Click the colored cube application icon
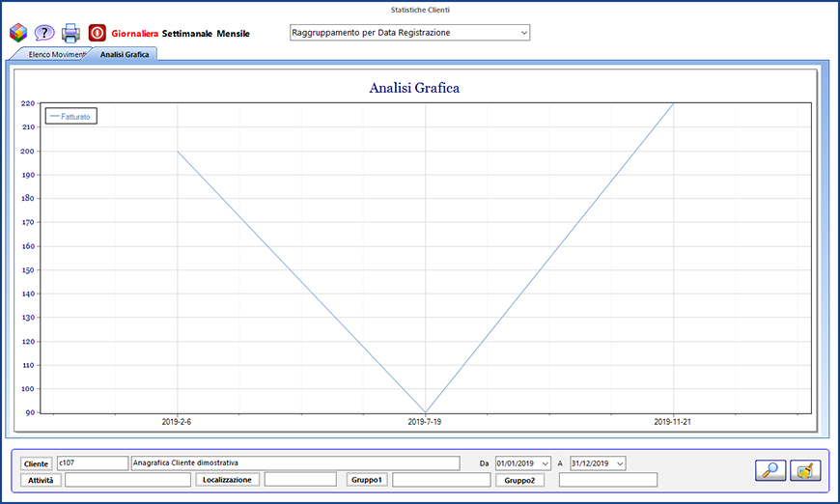The width and height of the screenshot is (840, 504). [18, 33]
